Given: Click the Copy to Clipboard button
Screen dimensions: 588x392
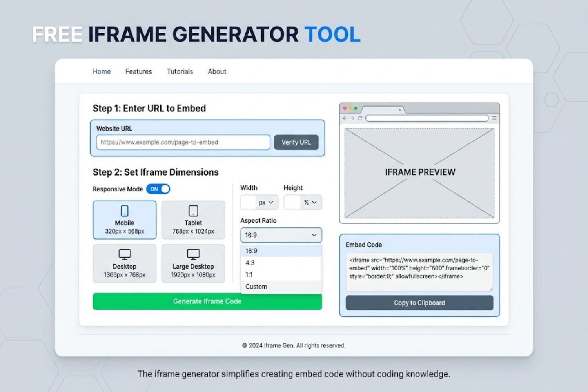Looking at the screenshot, I should point(419,303).
